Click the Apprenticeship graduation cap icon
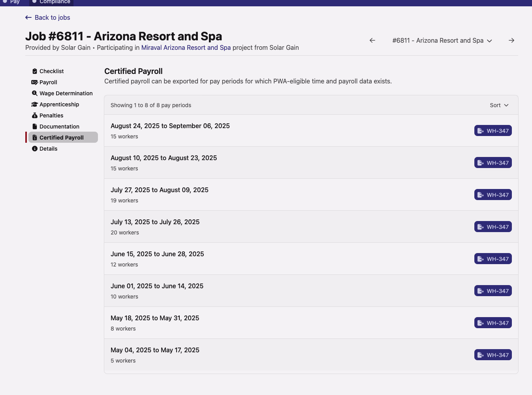This screenshot has height=395, width=532. 35,104
